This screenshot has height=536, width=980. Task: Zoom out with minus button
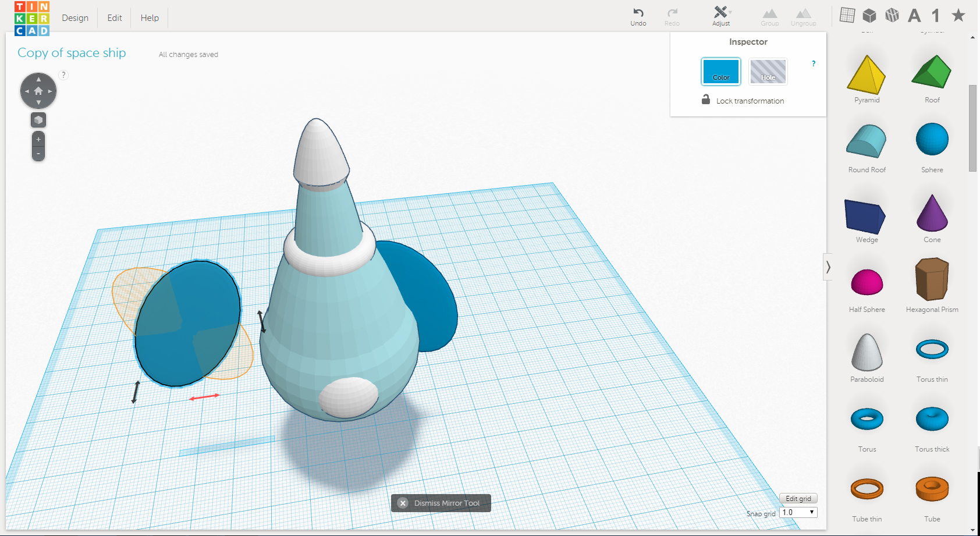(38, 154)
